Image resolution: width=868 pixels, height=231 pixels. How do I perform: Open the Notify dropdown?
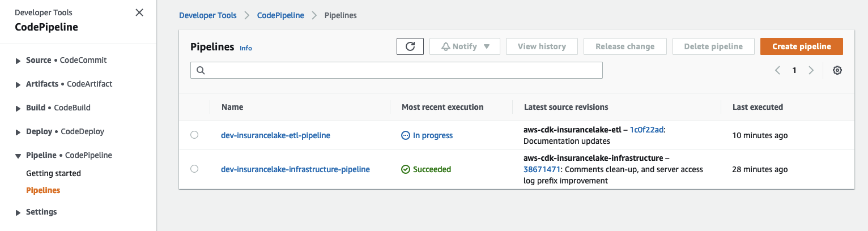tap(465, 46)
